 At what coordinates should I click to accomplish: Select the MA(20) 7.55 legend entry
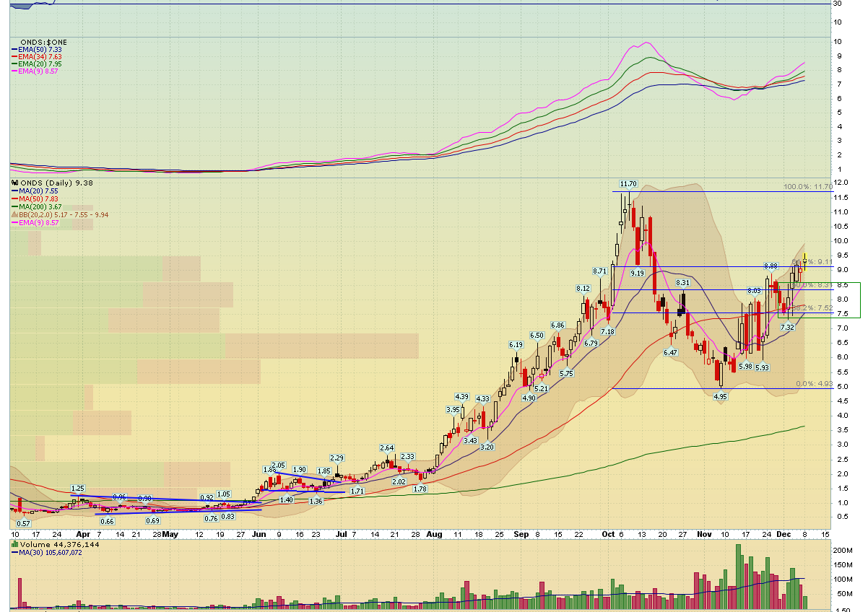point(33,191)
